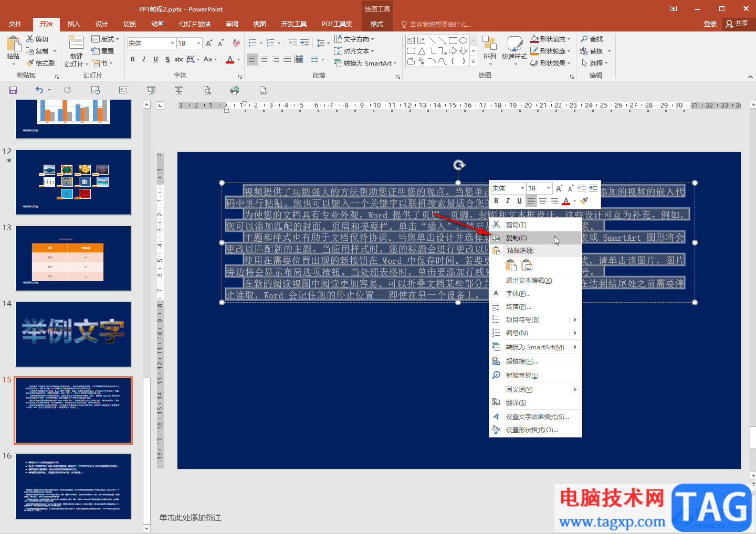Click the Tell Me search box (告诉我您想要做什么)

point(436,24)
